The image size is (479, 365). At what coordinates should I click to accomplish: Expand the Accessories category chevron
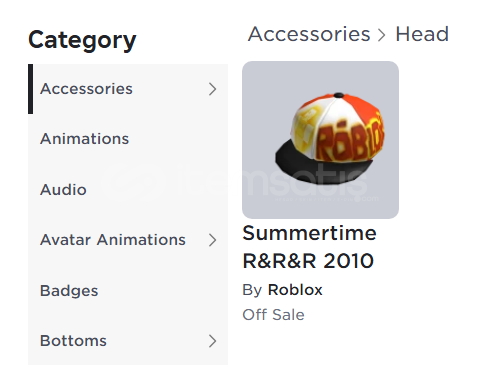212,89
